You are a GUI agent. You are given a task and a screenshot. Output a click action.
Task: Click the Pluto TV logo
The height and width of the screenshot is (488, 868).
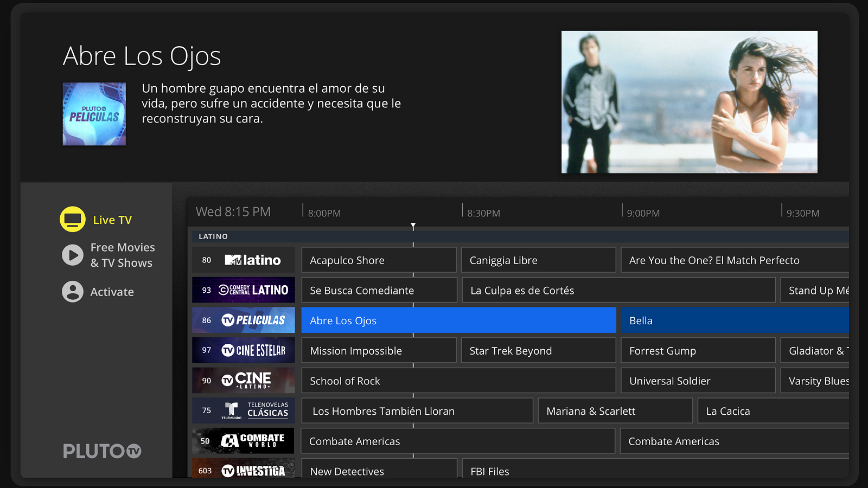point(101,451)
